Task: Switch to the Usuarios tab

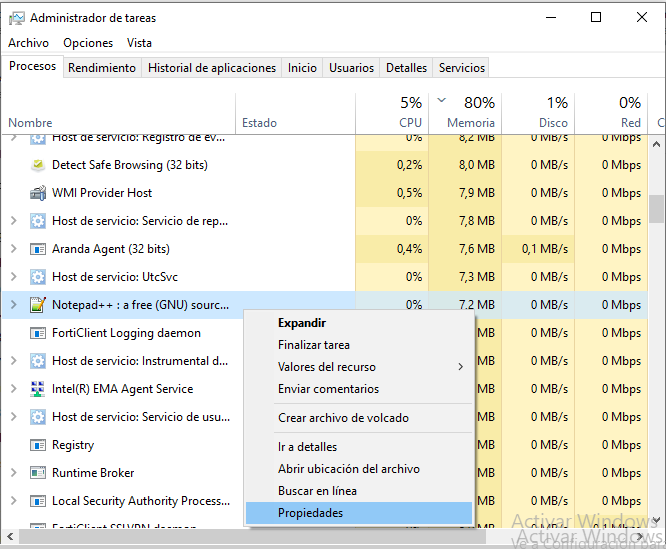Action: point(351,68)
